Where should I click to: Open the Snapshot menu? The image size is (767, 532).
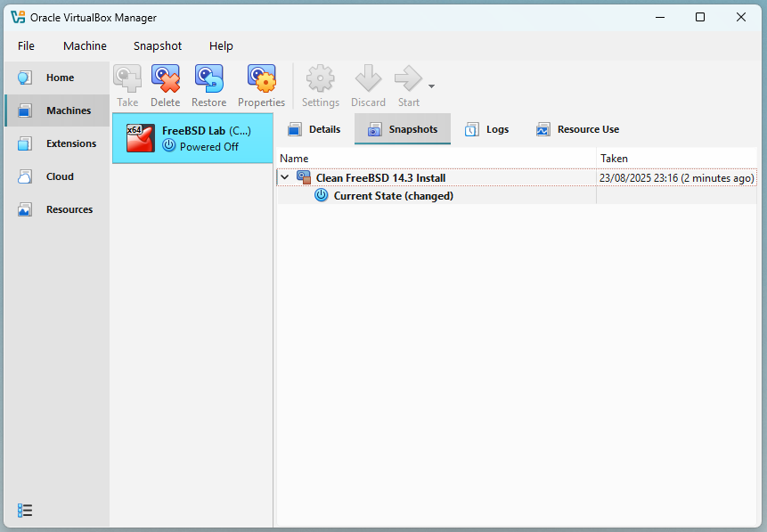point(158,46)
